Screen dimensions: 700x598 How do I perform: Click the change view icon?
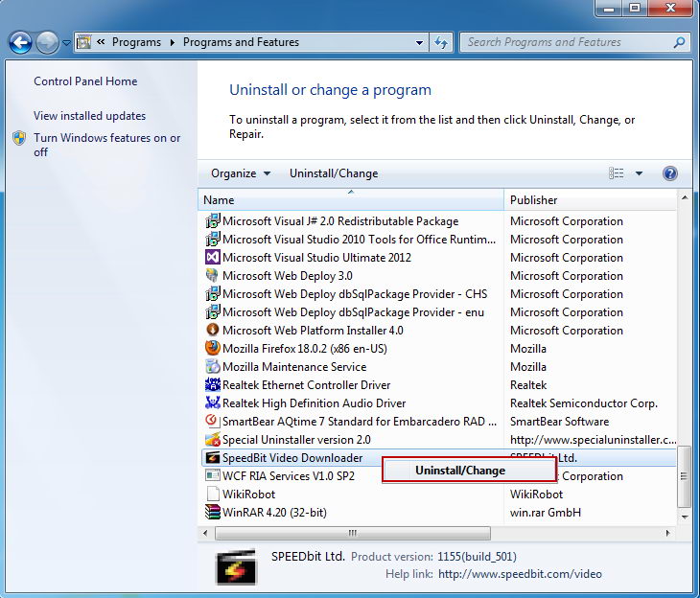click(x=616, y=173)
